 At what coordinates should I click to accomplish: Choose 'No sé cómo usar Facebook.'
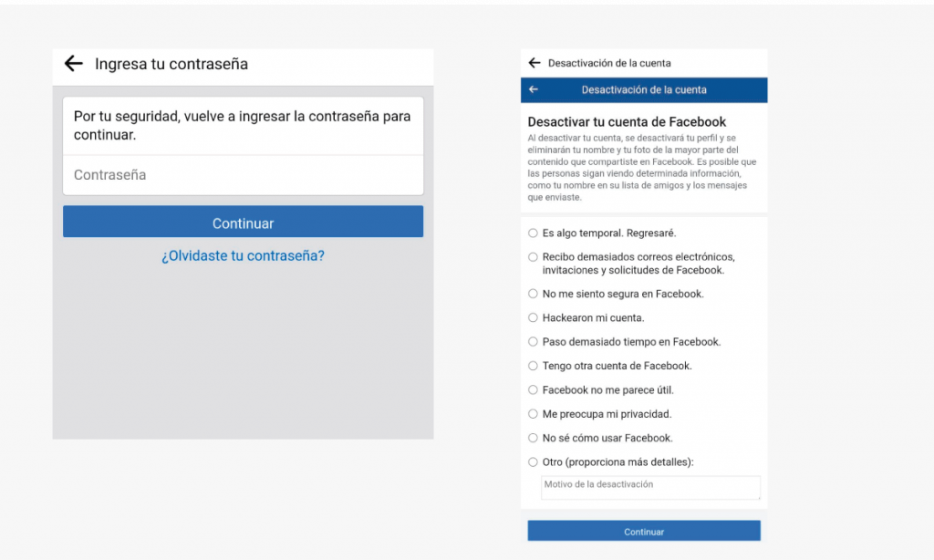pos(533,438)
